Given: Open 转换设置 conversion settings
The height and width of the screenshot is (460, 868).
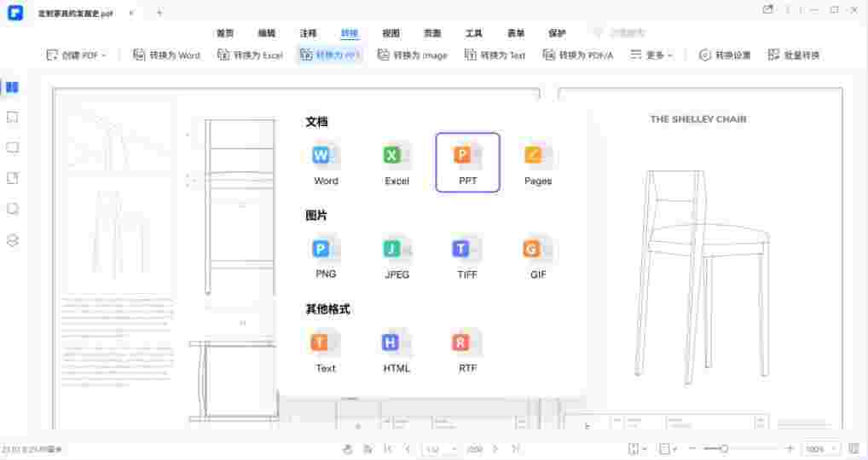Looking at the screenshot, I should coord(725,55).
